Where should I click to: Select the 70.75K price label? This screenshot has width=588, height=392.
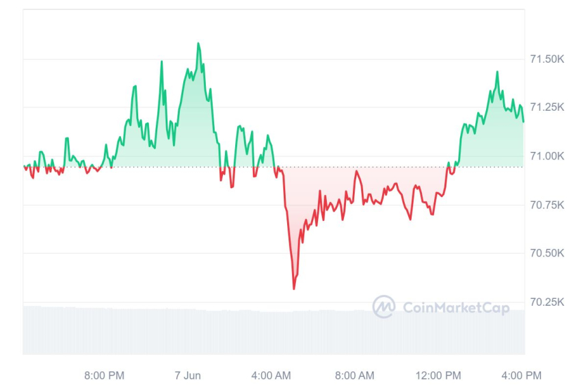548,205
